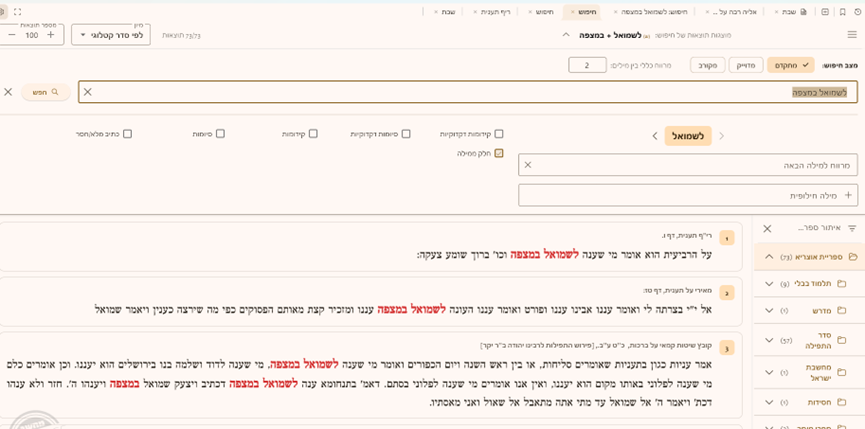Check the כתיב מלא/חסר checkbox
Screen dimensions: 865x429
pyautogui.click(x=128, y=133)
